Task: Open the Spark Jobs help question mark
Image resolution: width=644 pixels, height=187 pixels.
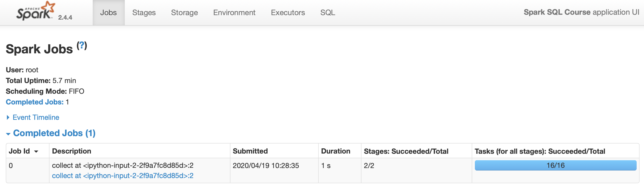Action: (82, 46)
